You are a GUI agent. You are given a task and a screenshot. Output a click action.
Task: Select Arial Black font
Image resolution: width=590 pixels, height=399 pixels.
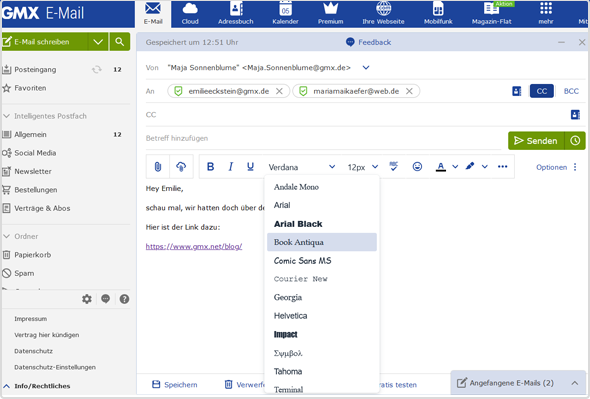pyautogui.click(x=322, y=224)
